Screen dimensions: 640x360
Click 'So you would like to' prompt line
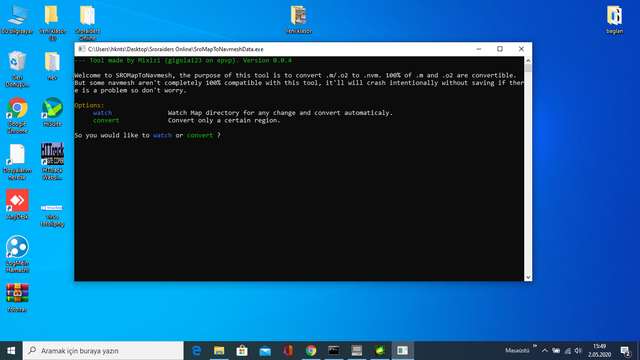click(147, 135)
